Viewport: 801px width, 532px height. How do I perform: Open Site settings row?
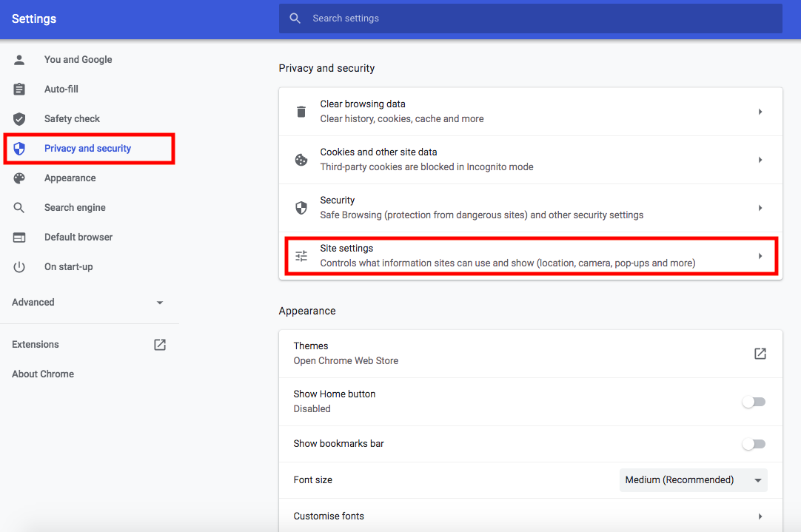[x=530, y=256]
